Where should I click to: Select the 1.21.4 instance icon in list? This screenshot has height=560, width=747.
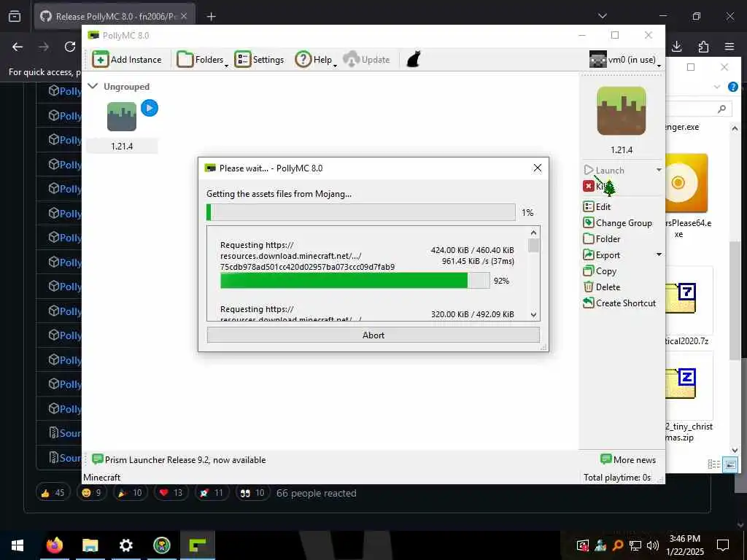click(122, 117)
